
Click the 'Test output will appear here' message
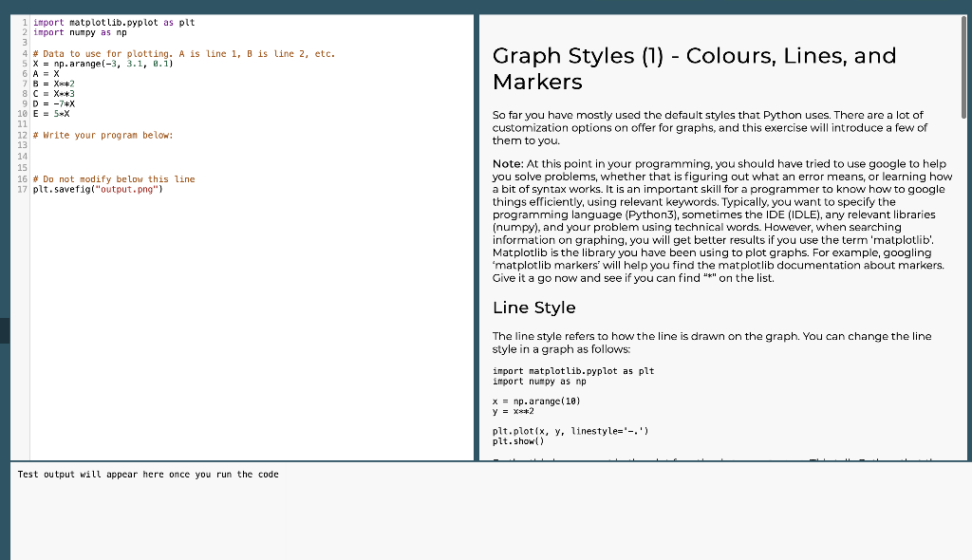pos(148,475)
